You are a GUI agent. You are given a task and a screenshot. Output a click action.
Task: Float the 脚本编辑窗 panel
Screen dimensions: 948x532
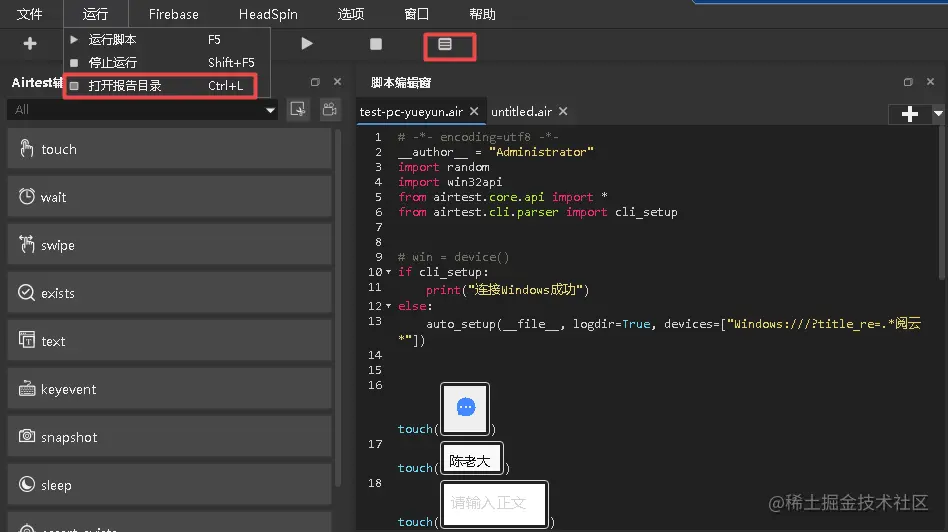pos(908,82)
